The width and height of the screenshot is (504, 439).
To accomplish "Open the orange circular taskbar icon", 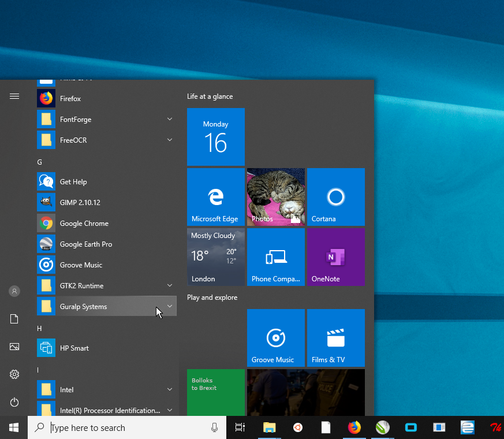I will click(x=298, y=427).
